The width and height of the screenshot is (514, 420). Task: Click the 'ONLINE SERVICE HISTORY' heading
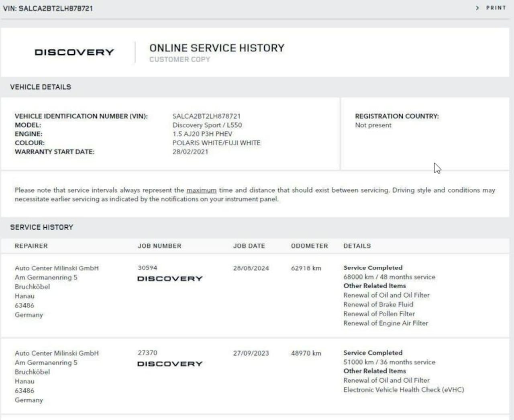click(x=217, y=48)
